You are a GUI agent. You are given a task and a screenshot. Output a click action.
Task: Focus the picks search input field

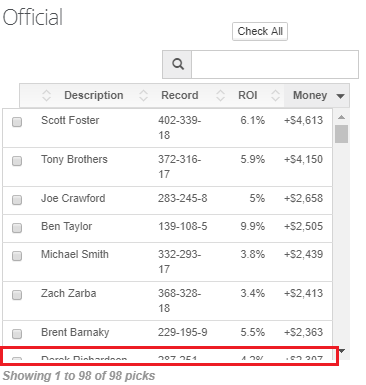point(275,64)
